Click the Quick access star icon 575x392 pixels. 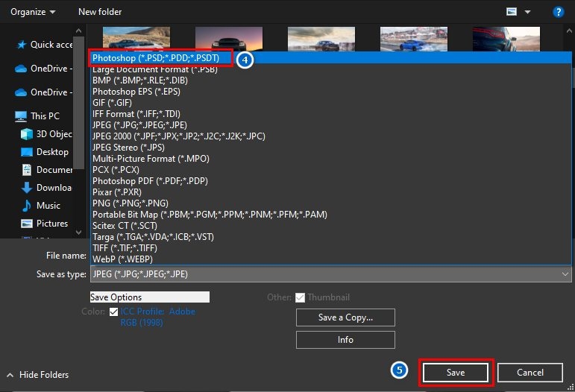click(x=22, y=45)
